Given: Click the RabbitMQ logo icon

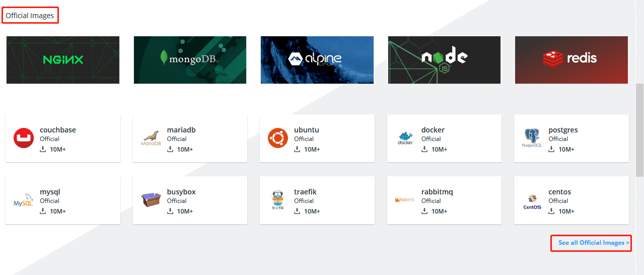Looking at the screenshot, I should point(405,200).
